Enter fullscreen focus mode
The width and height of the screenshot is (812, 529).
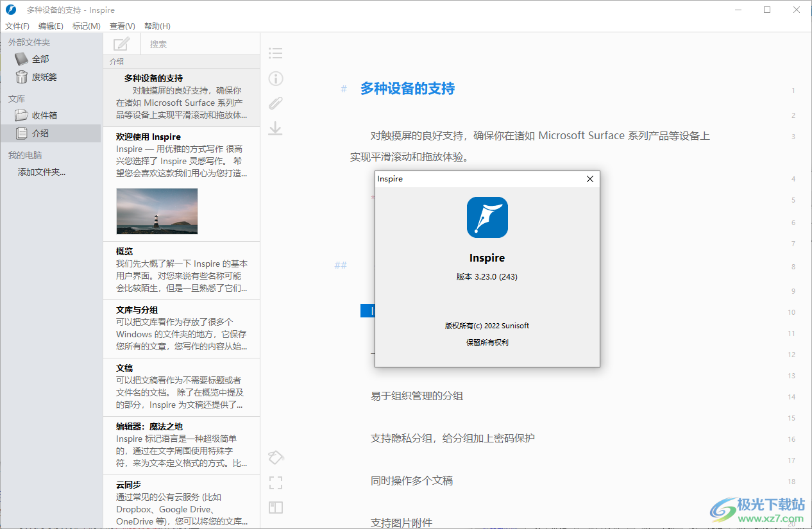[x=275, y=482]
